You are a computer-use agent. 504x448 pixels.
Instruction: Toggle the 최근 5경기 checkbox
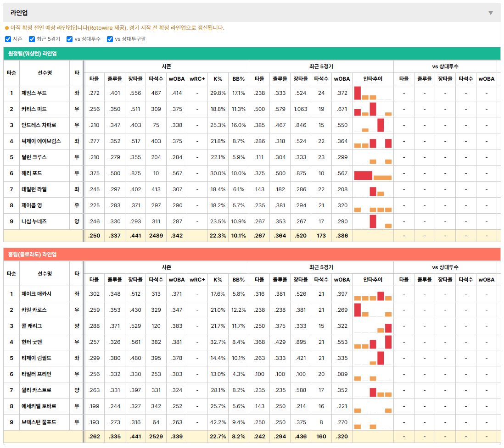point(32,39)
